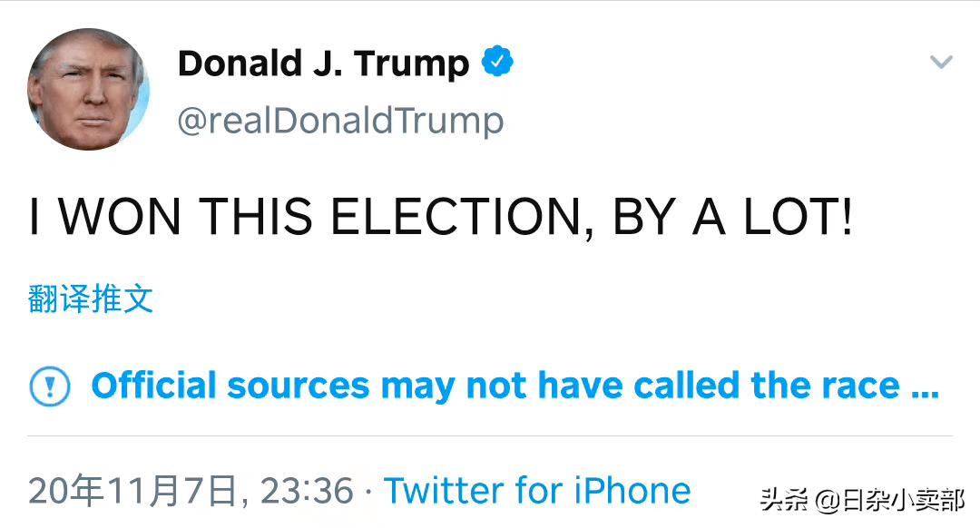Click the Donald J. Trump display name

coord(323,64)
